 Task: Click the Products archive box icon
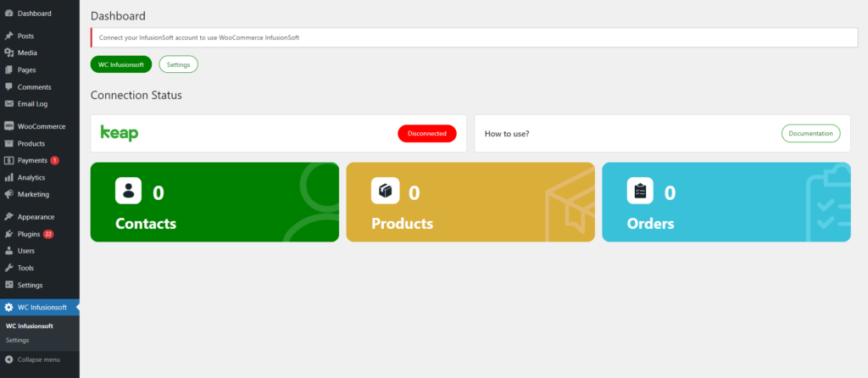pyautogui.click(x=8, y=144)
